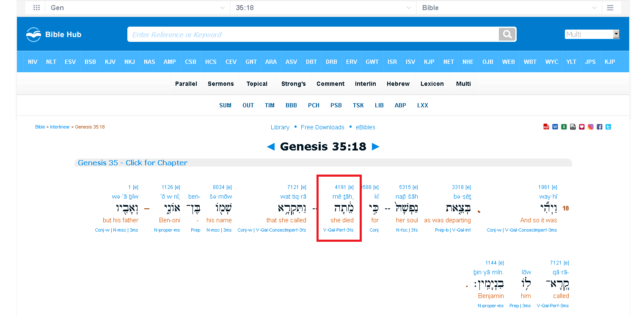This screenshot has width=644, height=317.
Task: Go to previous verse with left arrow
Action: pos(271,147)
